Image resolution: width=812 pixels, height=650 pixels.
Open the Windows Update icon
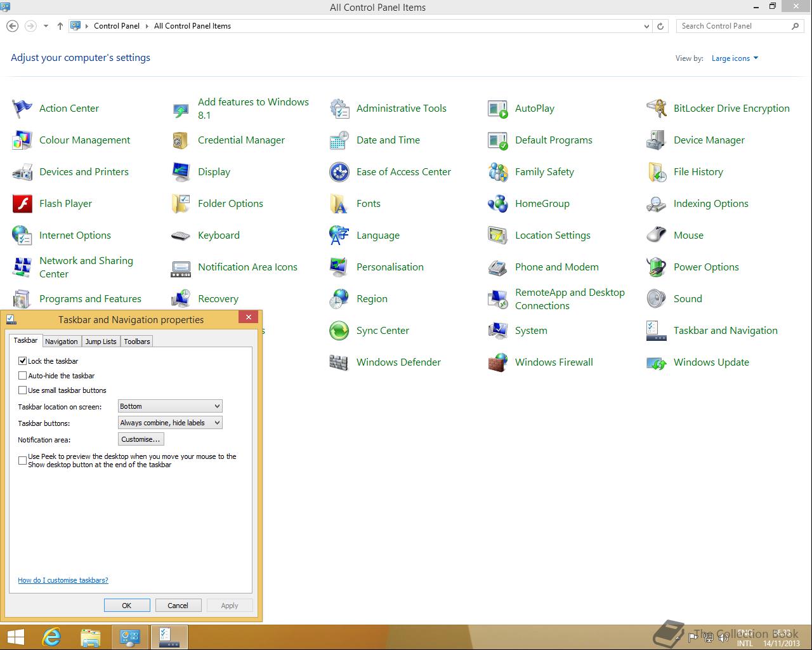click(657, 362)
